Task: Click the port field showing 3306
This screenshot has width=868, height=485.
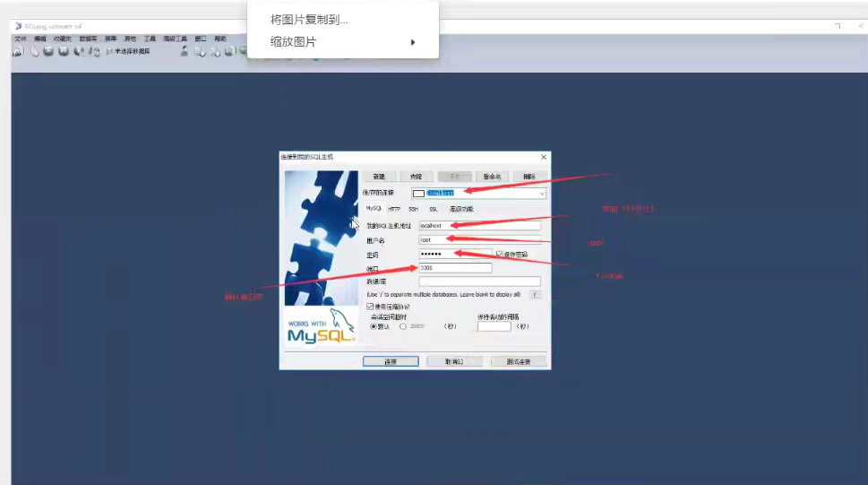Action: tap(455, 268)
